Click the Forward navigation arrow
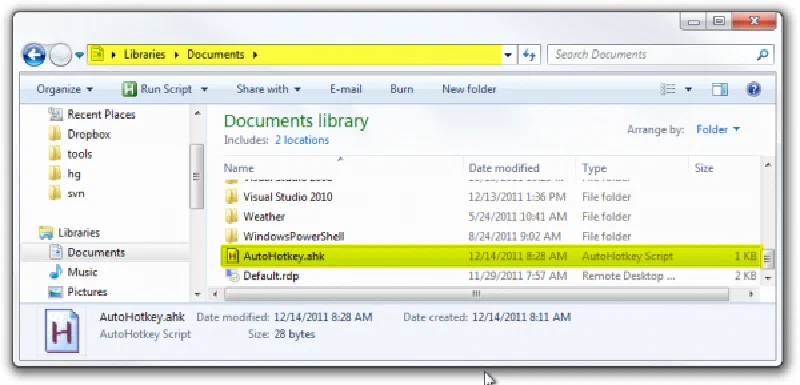Image resolution: width=800 pixels, height=385 pixels. [x=60, y=55]
